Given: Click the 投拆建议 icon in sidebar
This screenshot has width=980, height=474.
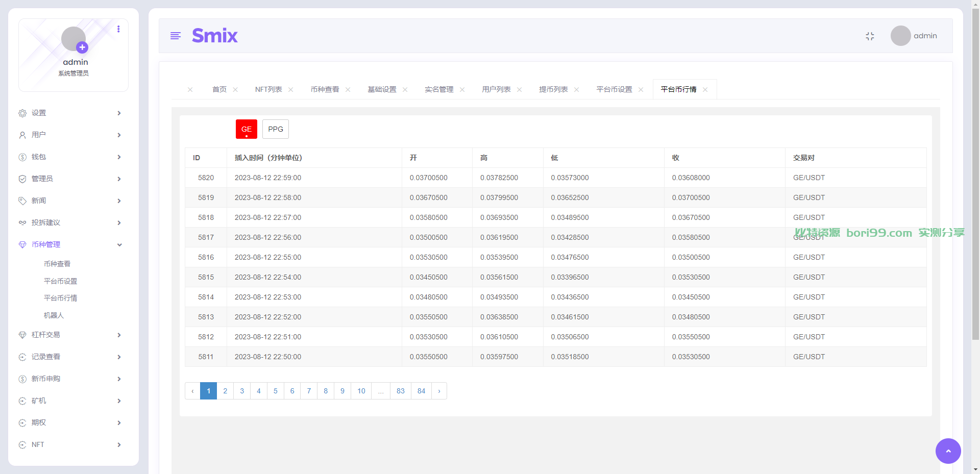Looking at the screenshot, I should [22, 223].
